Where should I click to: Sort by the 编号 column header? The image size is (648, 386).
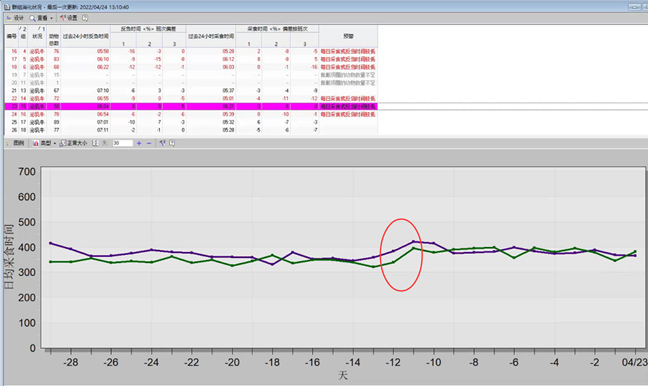click(x=12, y=36)
